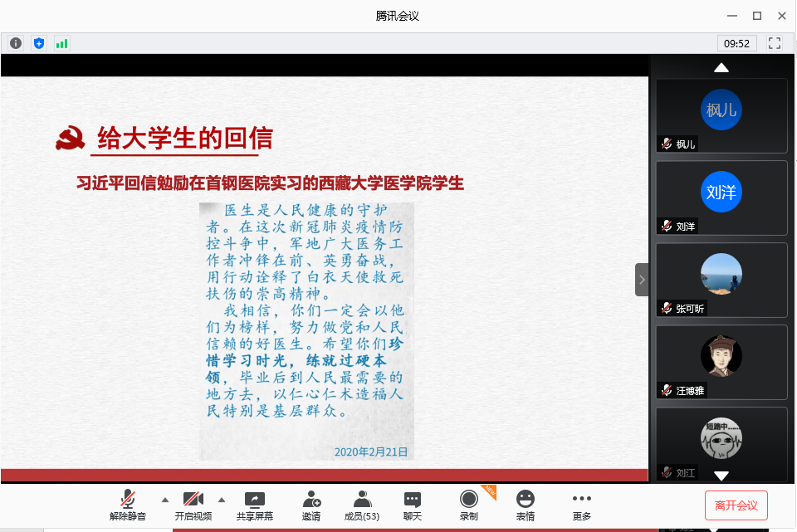
Task: Expand audio options arrow beside 解除静音
Action: coord(164,500)
